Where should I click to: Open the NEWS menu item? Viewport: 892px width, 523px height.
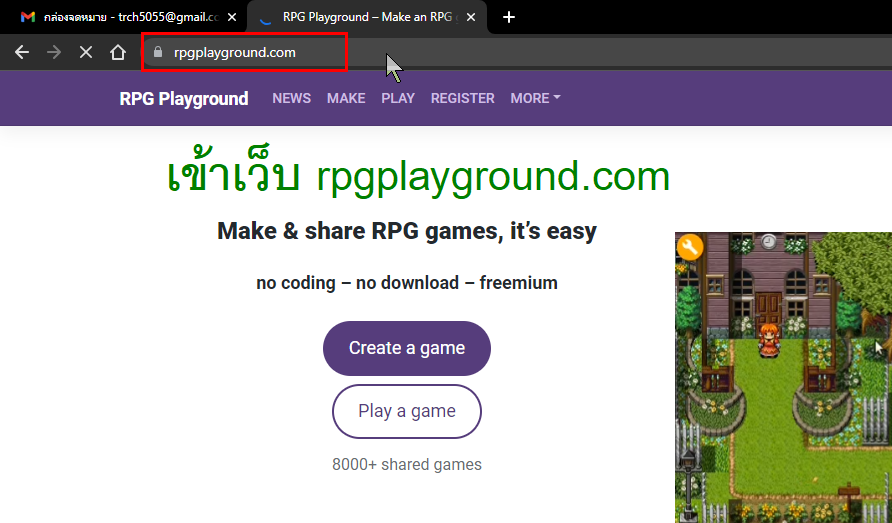coord(291,98)
